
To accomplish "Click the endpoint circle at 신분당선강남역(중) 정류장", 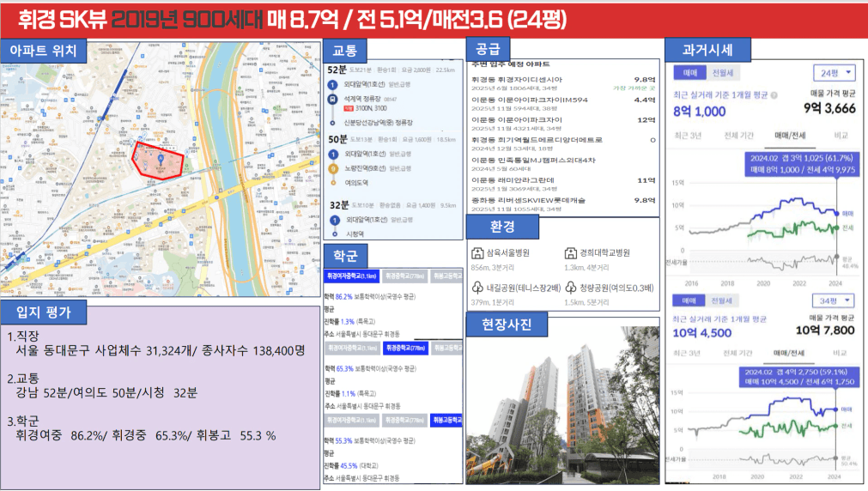I will coord(332,123).
